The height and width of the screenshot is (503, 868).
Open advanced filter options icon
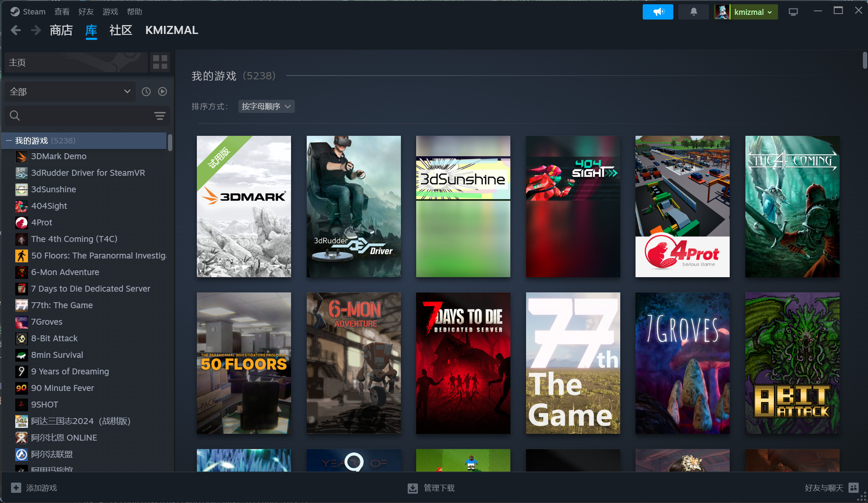(x=160, y=116)
